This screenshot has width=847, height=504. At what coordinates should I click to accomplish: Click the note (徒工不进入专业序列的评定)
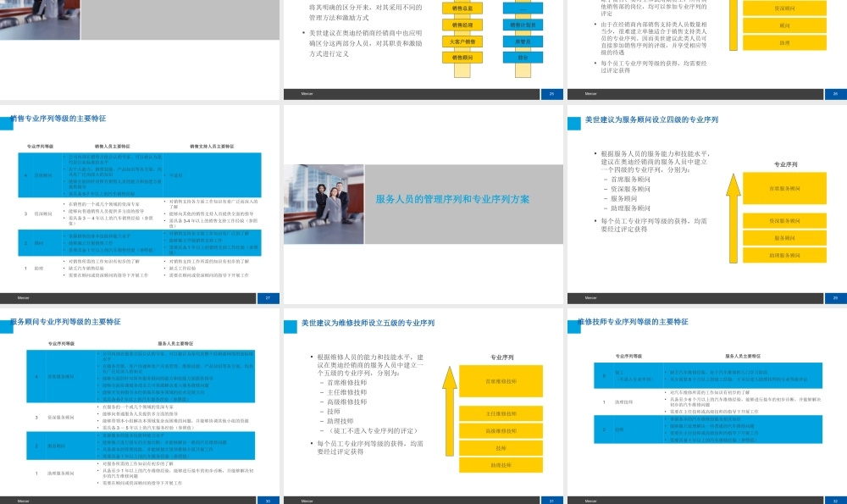pyautogui.click(x=374, y=430)
